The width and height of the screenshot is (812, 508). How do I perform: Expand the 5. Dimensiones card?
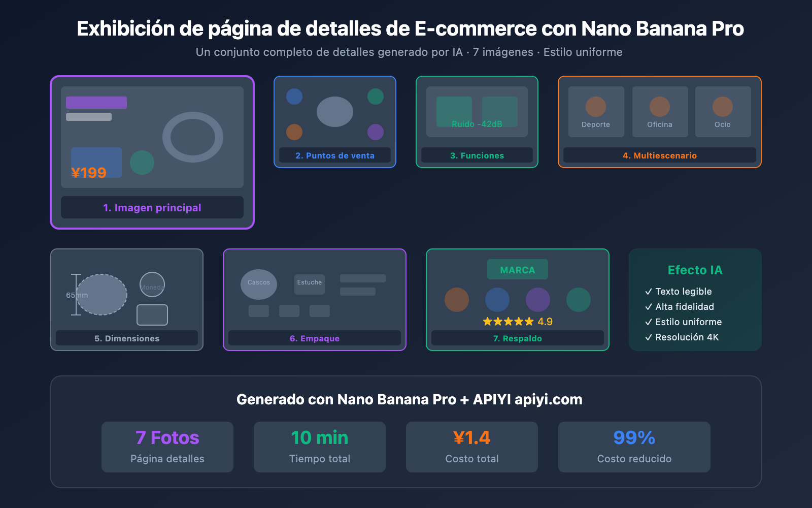[x=126, y=338]
